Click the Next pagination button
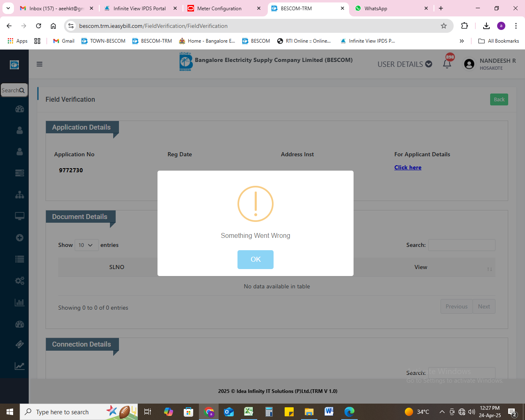This screenshot has width=525, height=420. click(x=484, y=306)
